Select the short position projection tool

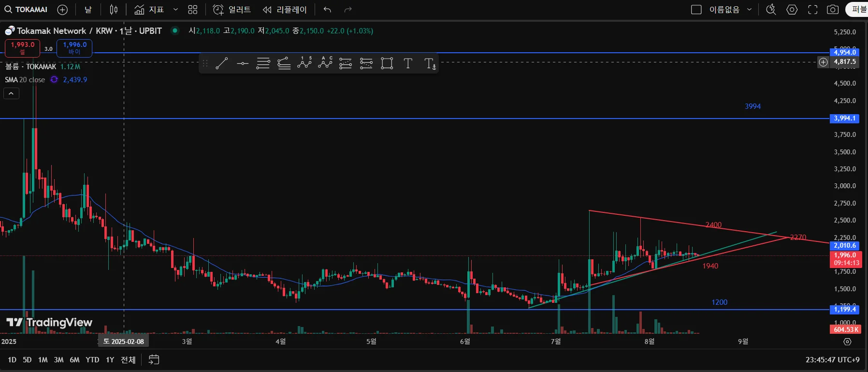coord(366,63)
